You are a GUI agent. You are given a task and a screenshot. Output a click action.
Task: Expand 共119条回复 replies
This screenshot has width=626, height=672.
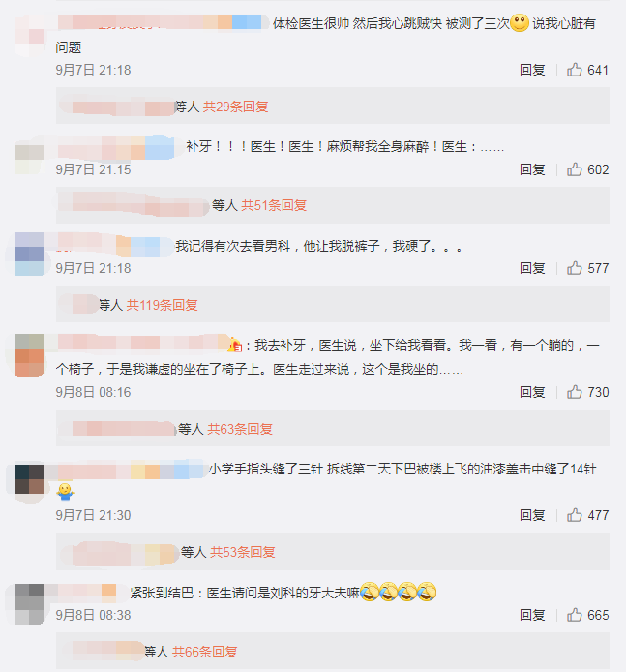163,305
